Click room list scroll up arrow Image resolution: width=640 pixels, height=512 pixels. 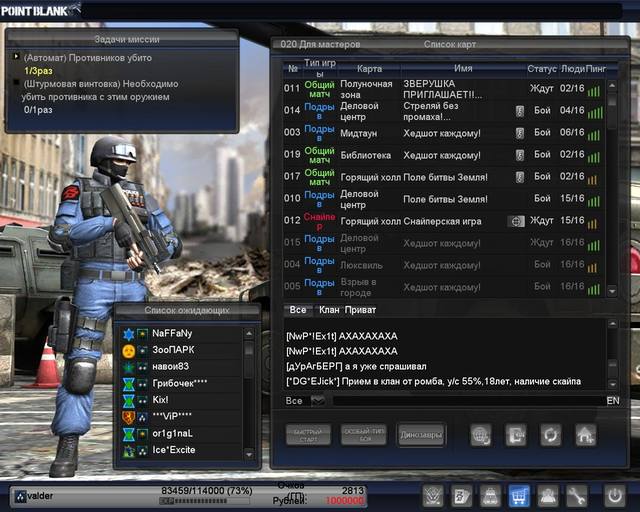point(612,86)
